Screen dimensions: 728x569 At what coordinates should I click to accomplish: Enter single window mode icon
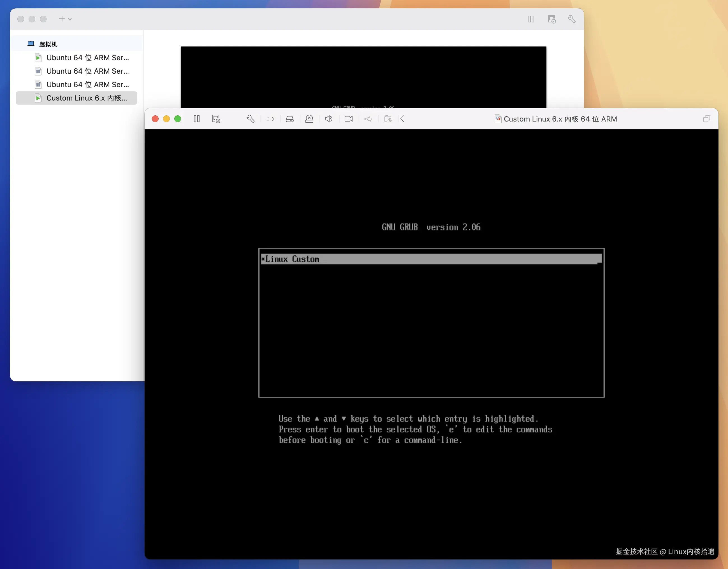coord(706,119)
